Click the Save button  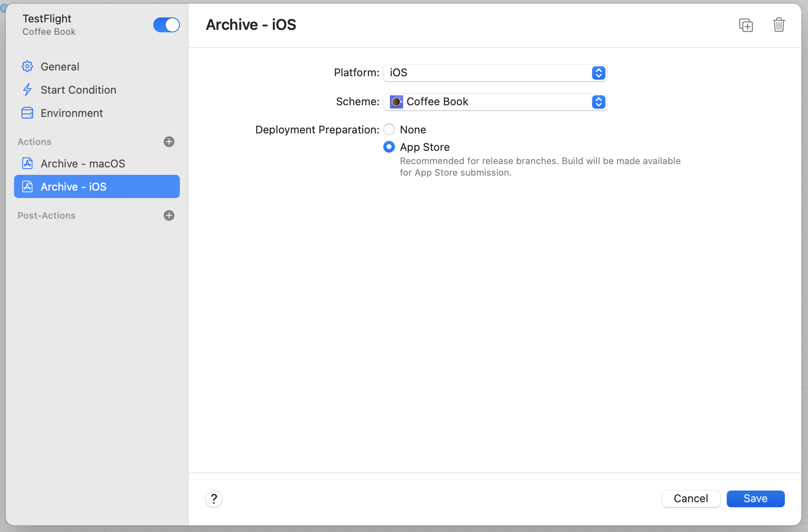755,498
